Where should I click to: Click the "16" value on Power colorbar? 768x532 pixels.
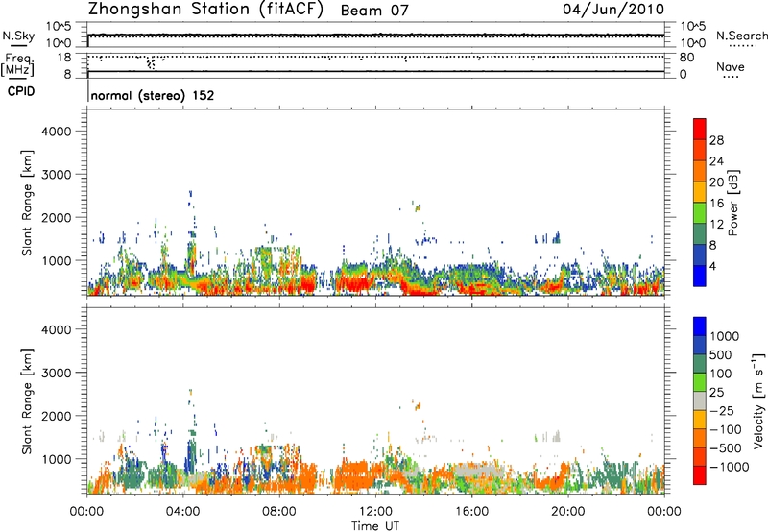[x=716, y=204]
